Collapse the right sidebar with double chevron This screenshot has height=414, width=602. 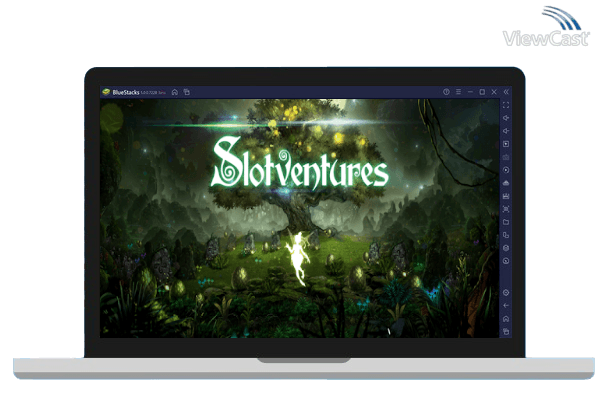coord(506,92)
